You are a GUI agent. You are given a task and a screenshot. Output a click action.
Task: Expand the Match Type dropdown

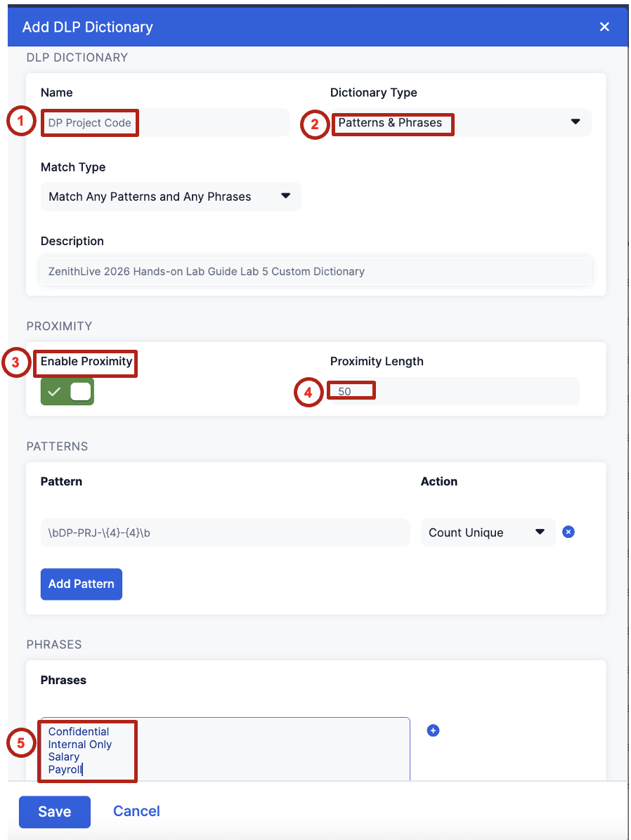pyautogui.click(x=171, y=197)
